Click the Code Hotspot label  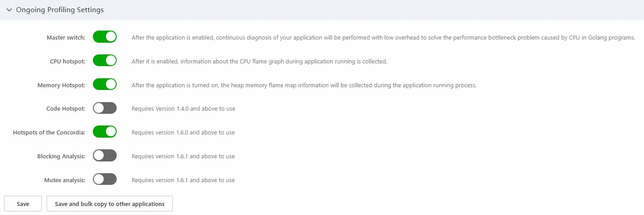pyautogui.click(x=66, y=109)
